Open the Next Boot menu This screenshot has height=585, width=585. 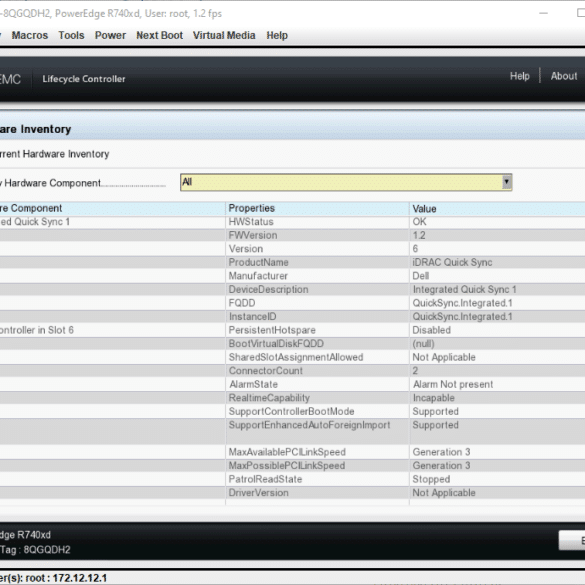click(x=159, y=35)
